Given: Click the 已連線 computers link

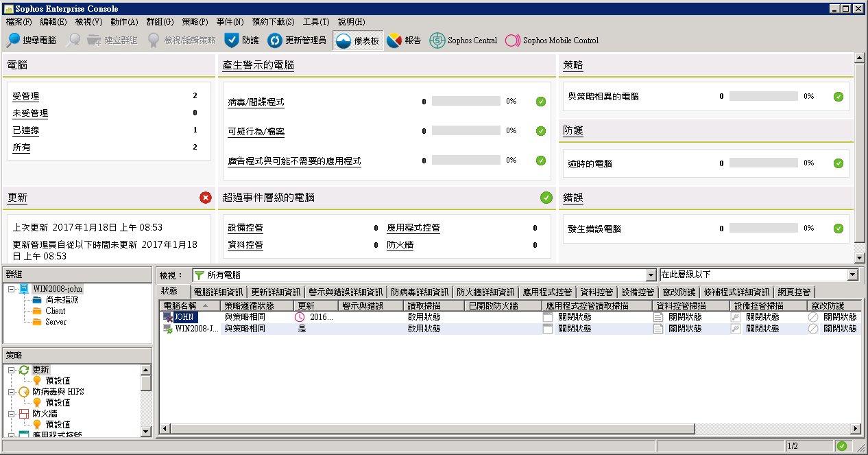Looking at the screenshot, I should (x=26, y=130).
